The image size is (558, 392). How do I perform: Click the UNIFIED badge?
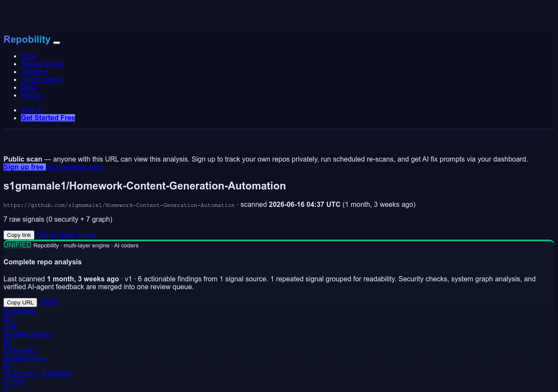point(17,245)
